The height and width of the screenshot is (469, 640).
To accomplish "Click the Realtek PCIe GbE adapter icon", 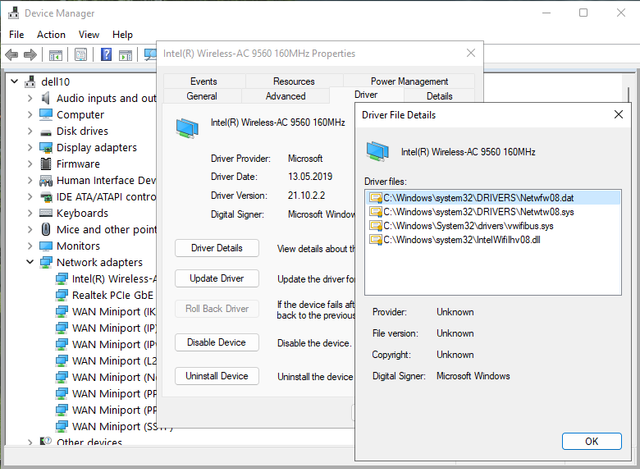I will (x=62, y=295).
